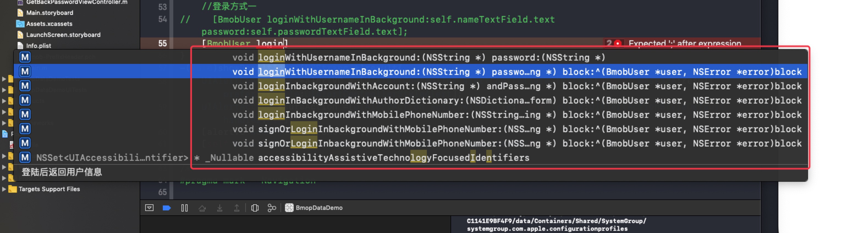Click the hide debug area icon
Screen dimensions: 868x233
click(x=149, y=208)
